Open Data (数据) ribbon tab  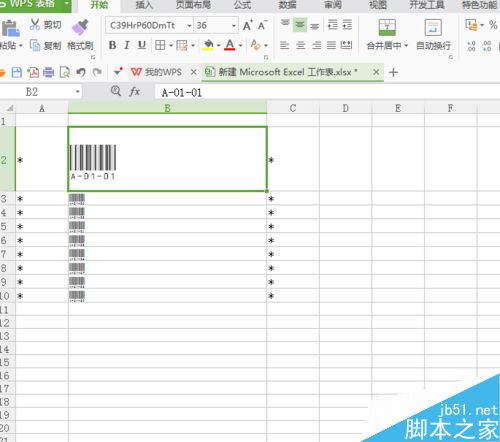(x=287, y=5)
